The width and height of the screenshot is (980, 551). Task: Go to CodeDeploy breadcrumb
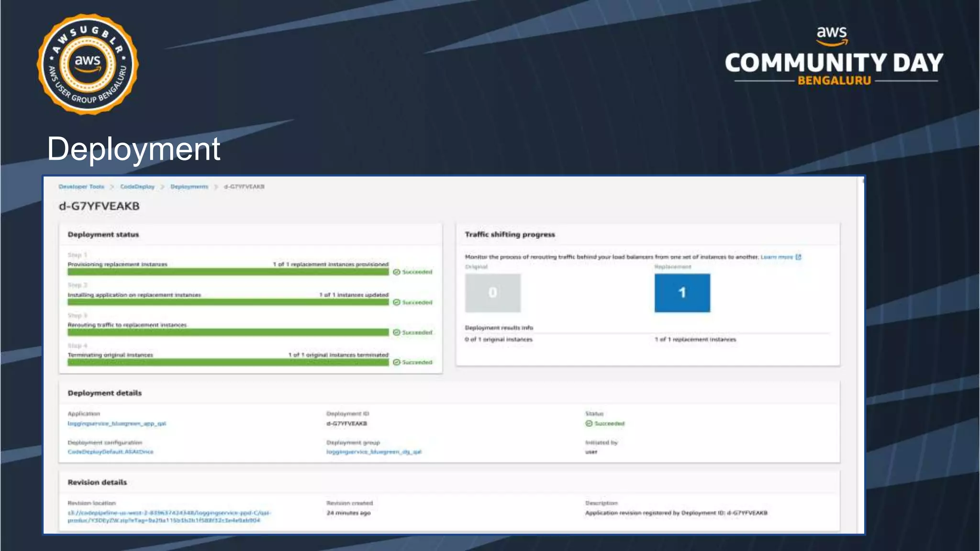click(137, 187)
